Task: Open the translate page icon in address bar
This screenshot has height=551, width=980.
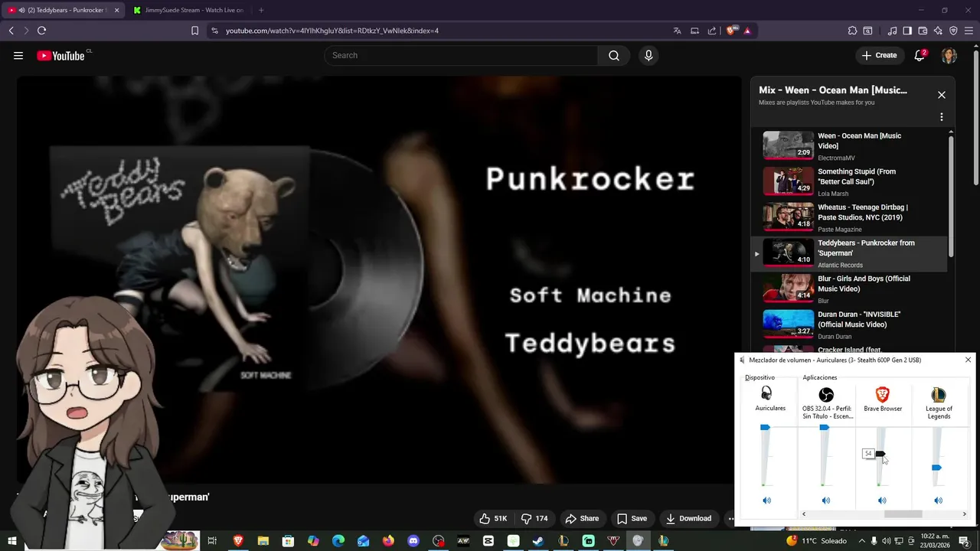Action: click(x=677, y=31)
